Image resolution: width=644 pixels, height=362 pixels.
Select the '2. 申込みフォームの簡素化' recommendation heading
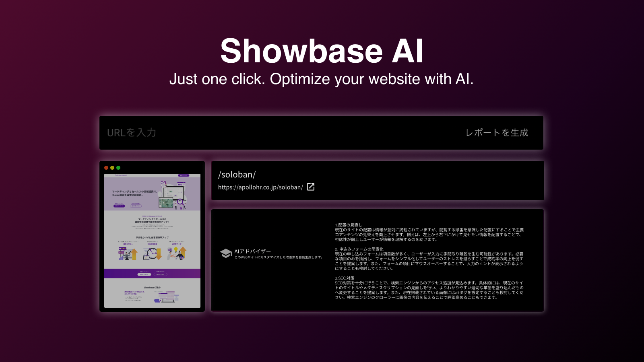point(359,249)
